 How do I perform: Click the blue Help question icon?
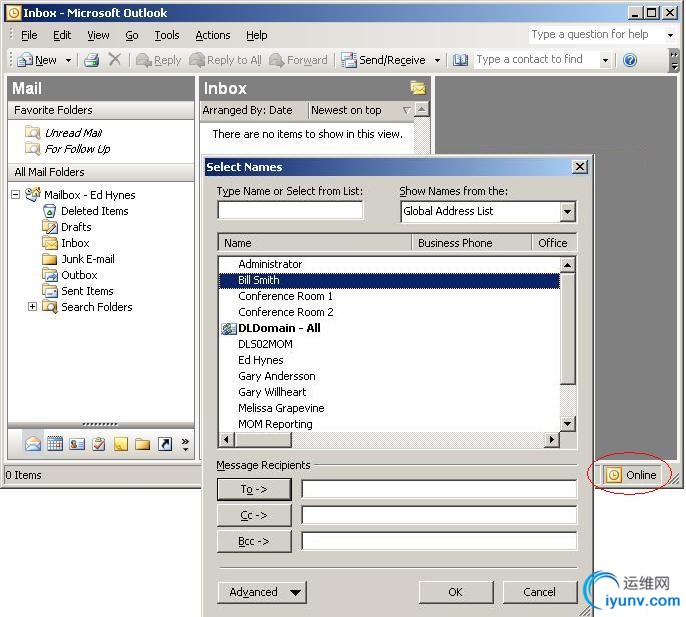point(630,60)
